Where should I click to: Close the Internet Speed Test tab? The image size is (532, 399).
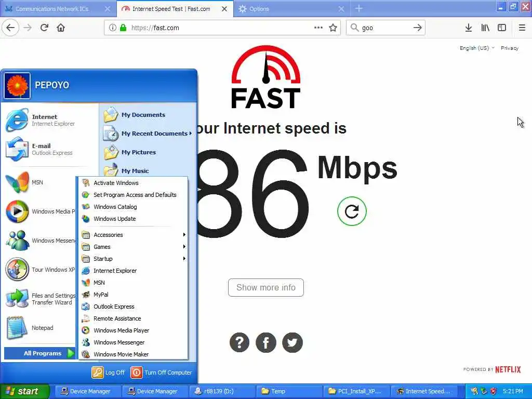click(224, 9)
